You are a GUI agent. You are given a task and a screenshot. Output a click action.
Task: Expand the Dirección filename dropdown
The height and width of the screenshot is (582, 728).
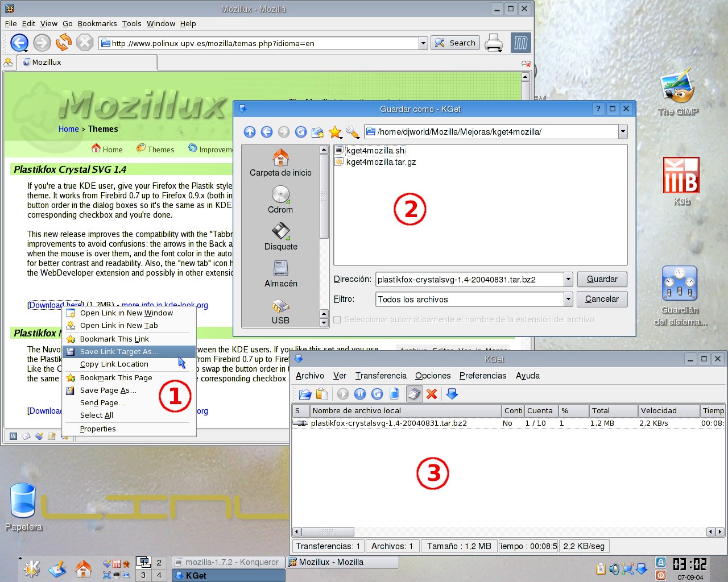coord(568,279)
